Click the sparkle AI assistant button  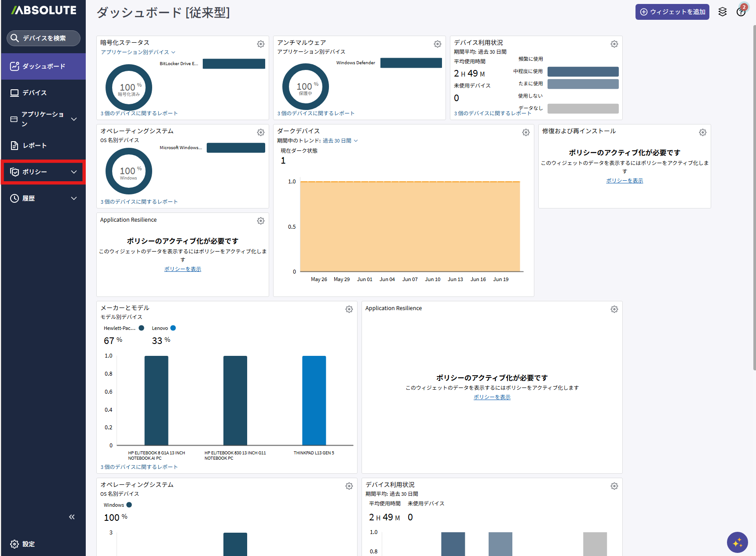(x=738, y=542)
